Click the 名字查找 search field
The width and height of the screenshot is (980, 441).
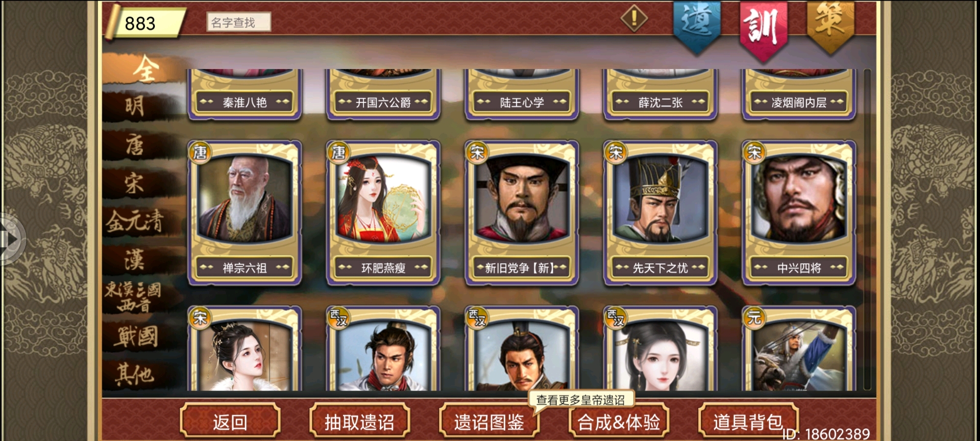point(239,22)
